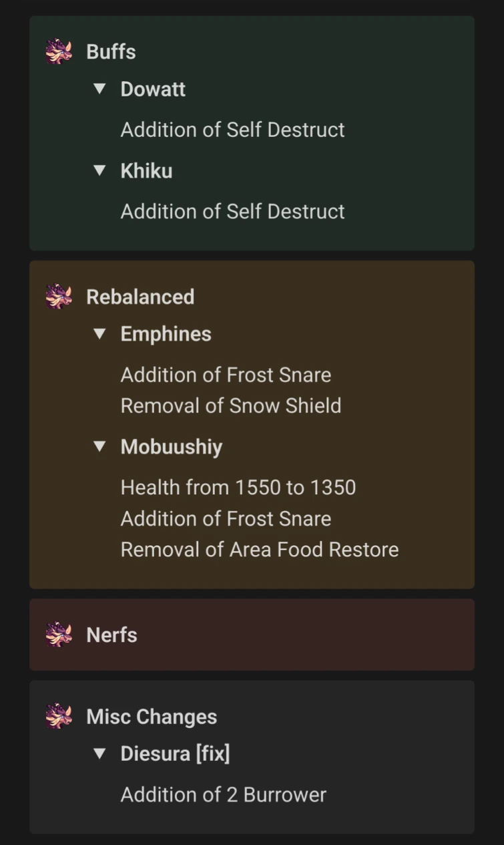Screen dimensions: 504x845
Task: Click the dragon icon beside Misc Changes
Action: (59, 716)
